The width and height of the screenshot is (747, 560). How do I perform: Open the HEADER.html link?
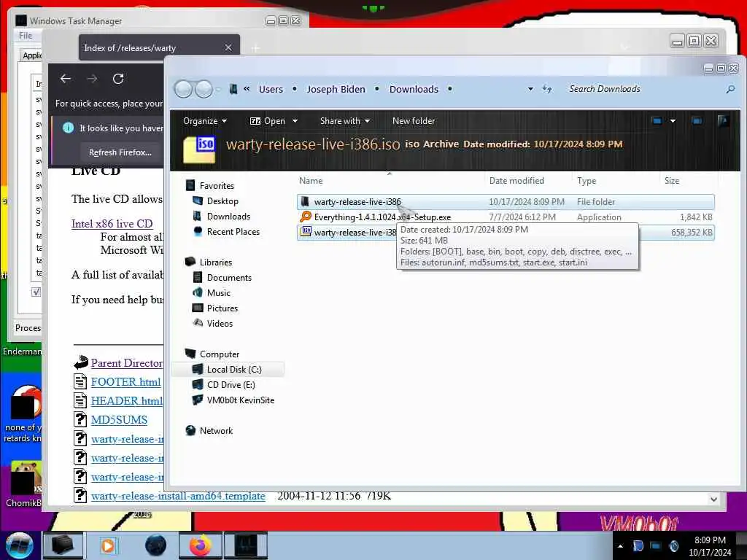[127, 401]
